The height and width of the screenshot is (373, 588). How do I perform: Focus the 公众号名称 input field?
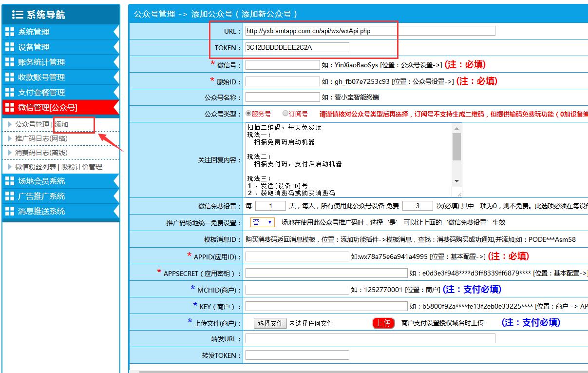(x=283, y=97)
